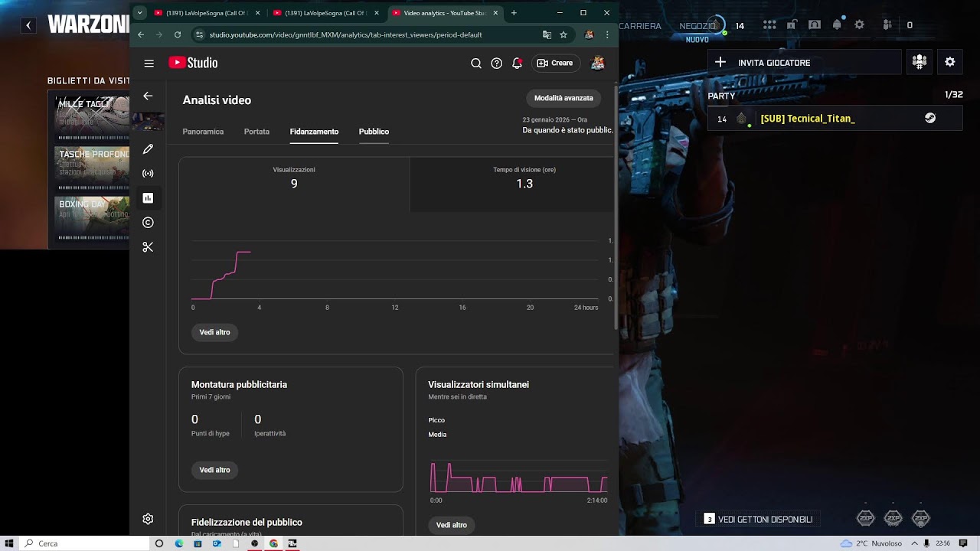Go back using the Studio sidebar arrow
This screenshot has height=551, width=980.
pyautogui.click(x=148, y=96)
